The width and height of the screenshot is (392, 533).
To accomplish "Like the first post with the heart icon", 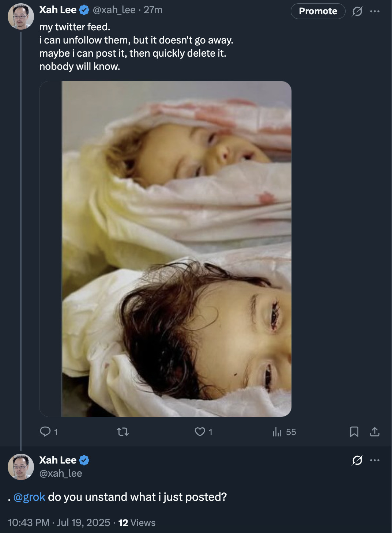I will click(x=200, y=432).
